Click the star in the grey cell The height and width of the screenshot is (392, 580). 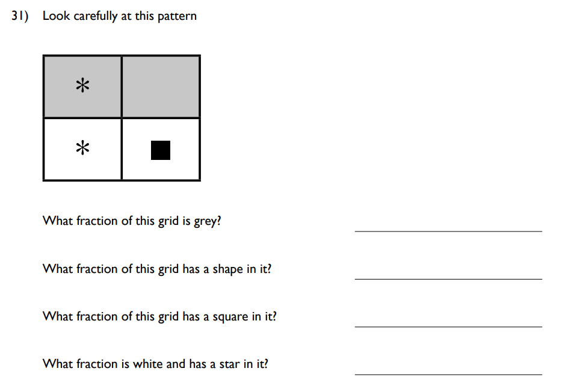coord(83,86)
